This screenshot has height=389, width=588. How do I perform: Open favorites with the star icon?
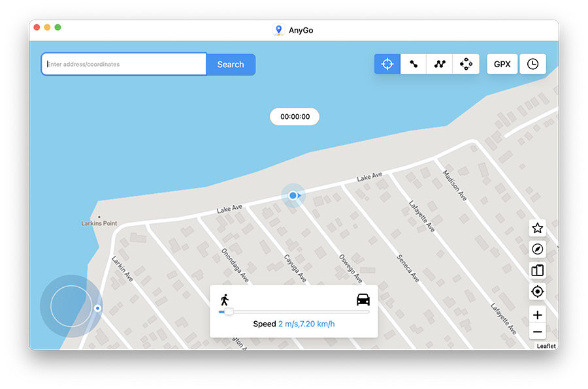click(537, 228)
